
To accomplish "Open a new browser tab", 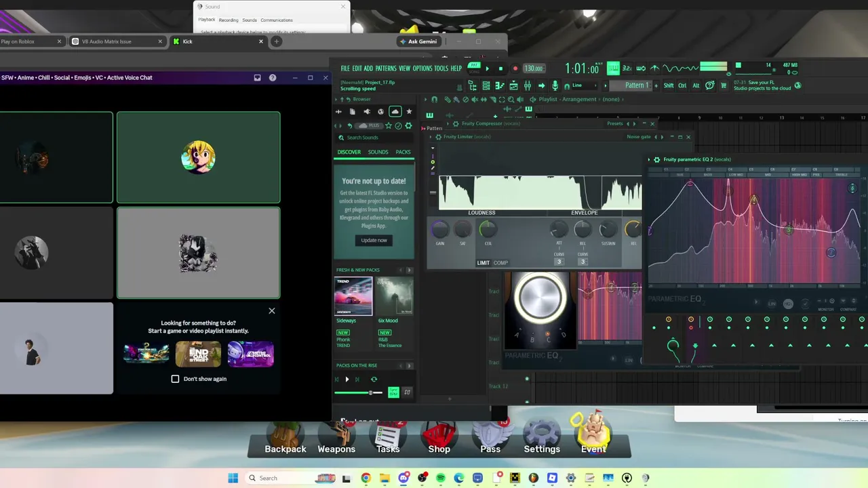I will 276,41.
